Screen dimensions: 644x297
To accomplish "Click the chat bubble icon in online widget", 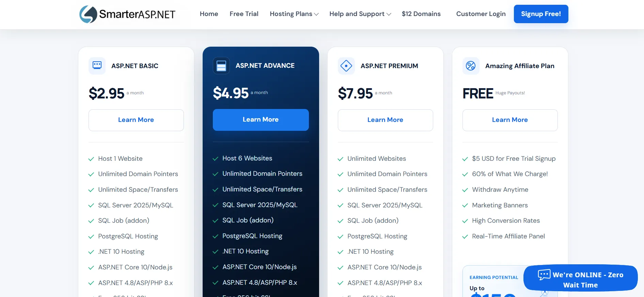I will [x=544, y=275].
